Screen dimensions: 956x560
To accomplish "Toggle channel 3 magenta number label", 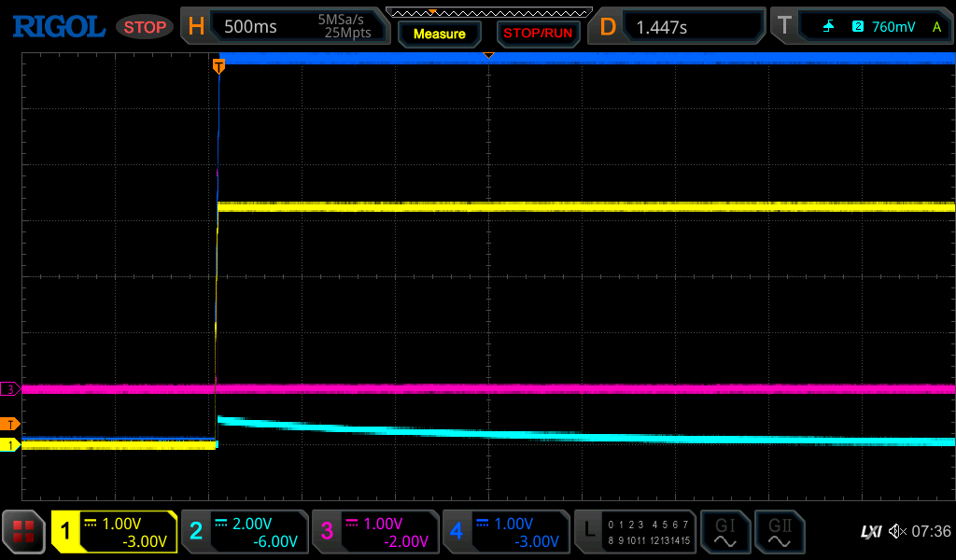I will tap(327, 531).
